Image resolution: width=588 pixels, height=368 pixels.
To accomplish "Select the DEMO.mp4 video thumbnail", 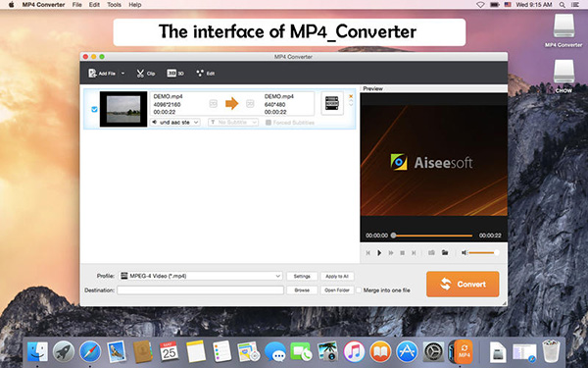I will 123,109.
